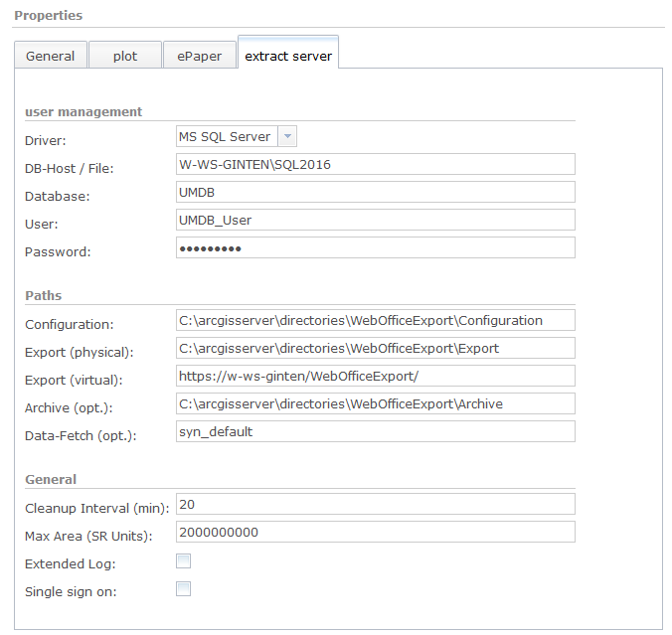
Task: Focus the Archive (opt.) path field
Action: pos(376,403)
